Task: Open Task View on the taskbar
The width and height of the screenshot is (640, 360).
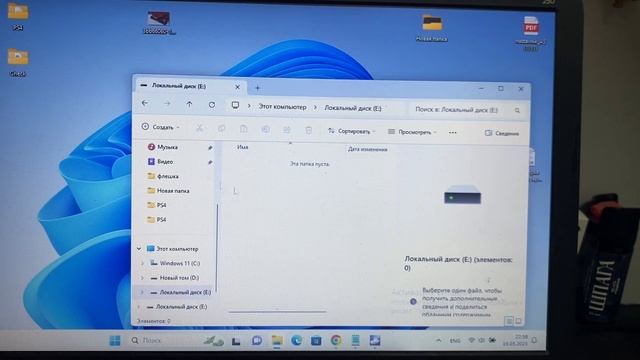Action: (236, 341)
